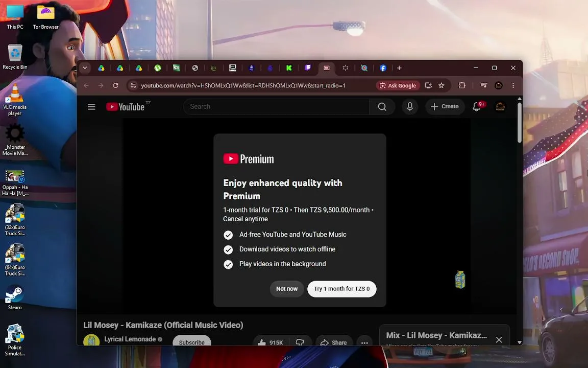The image size is (588, 368).
Task: Switch to the second Google Drive tab
Action: (120, 68)
